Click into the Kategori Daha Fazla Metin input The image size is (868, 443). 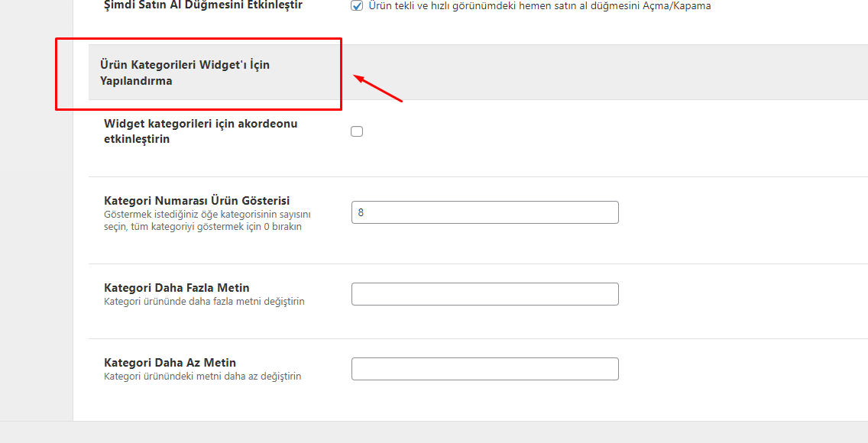coord(485,293)
